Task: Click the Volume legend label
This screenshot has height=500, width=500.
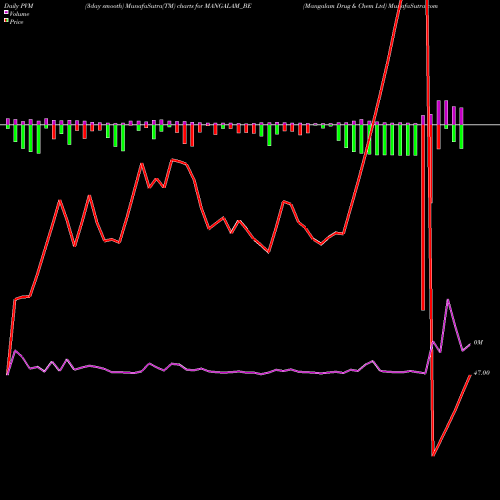Action: point(19,14)
